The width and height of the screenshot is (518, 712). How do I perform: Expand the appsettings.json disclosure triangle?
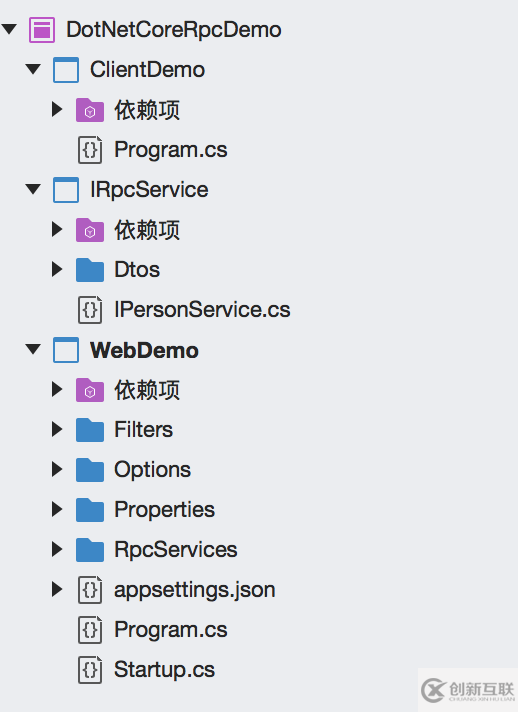[57, 589]
